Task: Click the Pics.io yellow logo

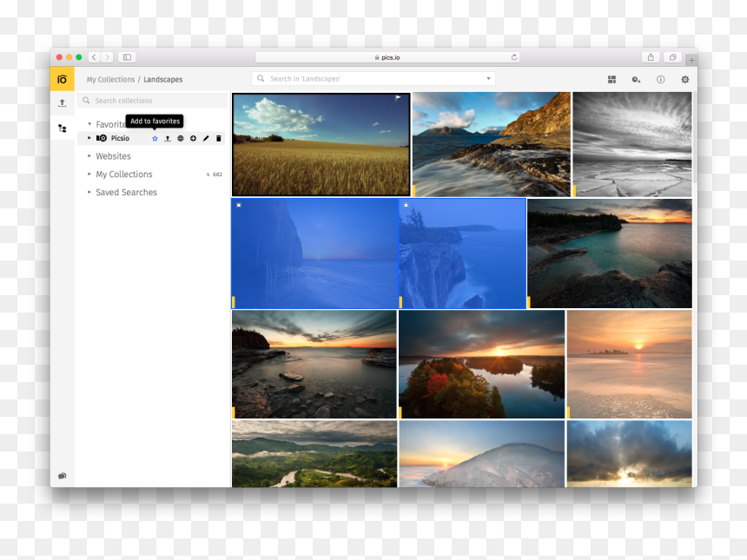Action: [x=62, y=79]
